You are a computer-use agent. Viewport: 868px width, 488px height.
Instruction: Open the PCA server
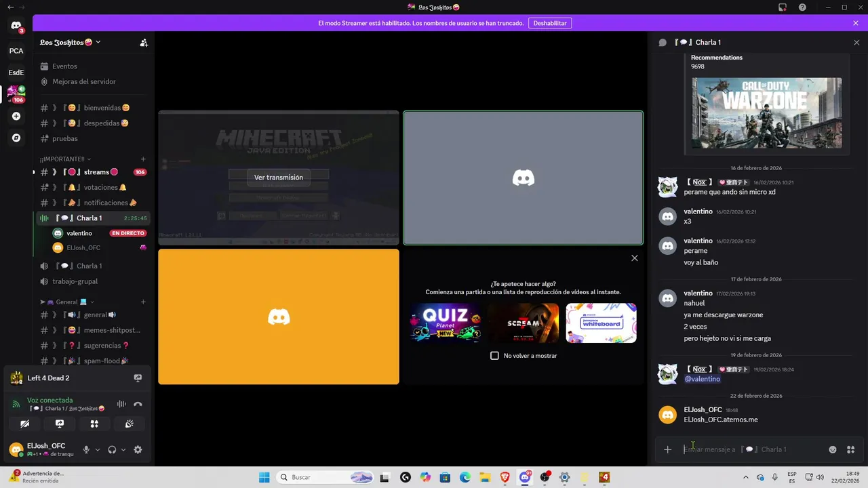(16, 51)
